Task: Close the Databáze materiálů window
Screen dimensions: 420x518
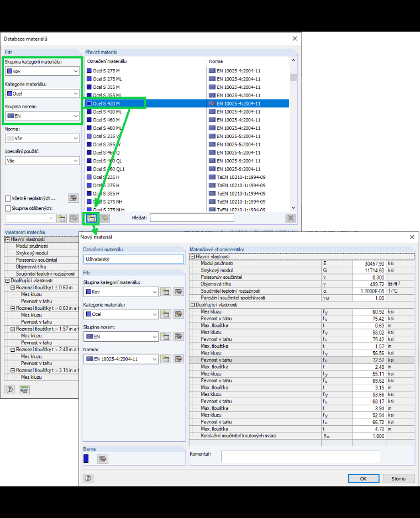Action: click(x=295, y=39)
